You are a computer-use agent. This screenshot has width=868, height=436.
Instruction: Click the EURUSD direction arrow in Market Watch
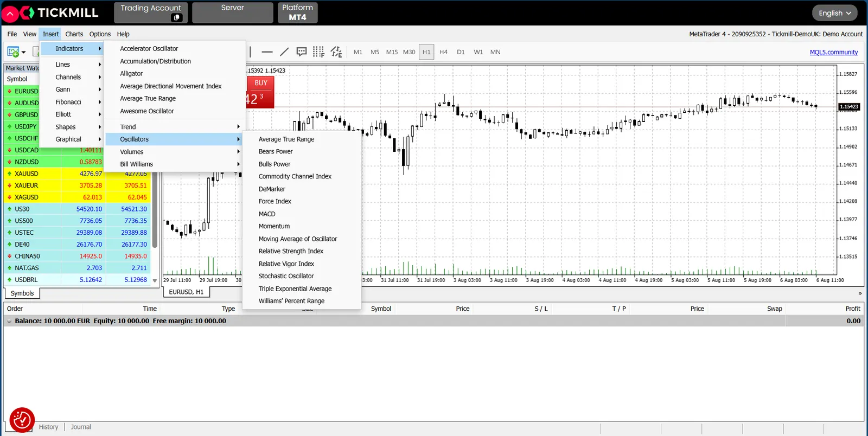10,91
